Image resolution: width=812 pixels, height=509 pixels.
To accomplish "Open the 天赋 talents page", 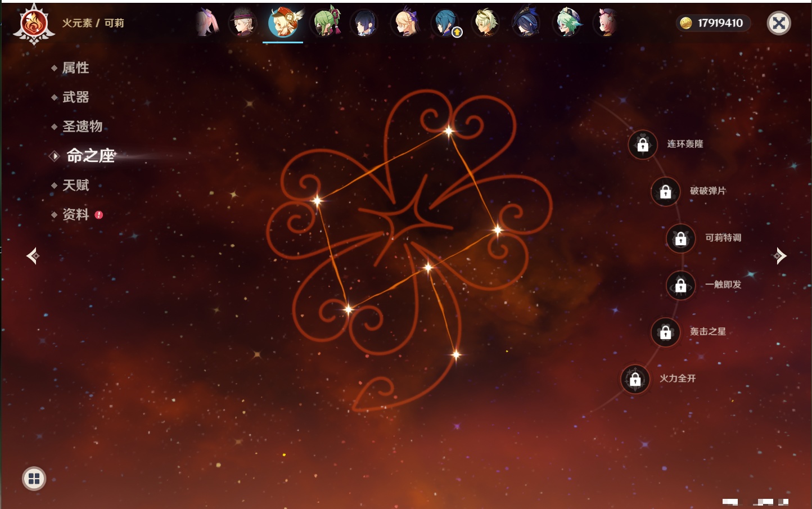I will [x=75, y=185].
